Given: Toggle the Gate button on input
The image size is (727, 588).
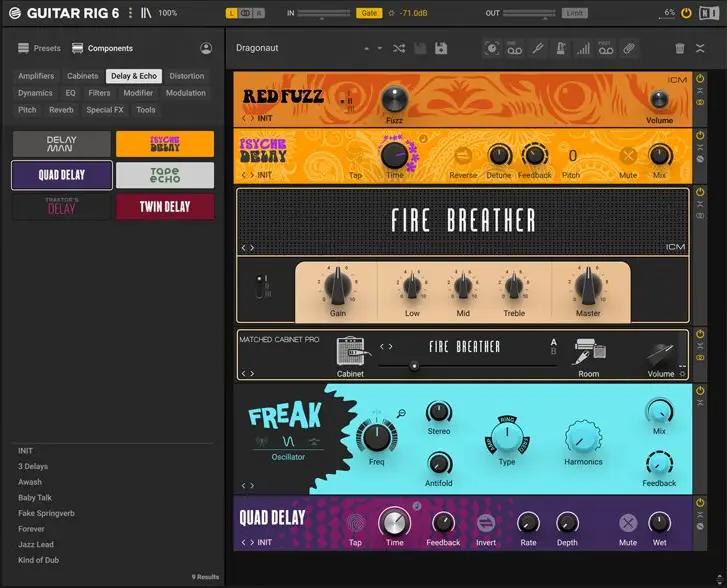Looking at the screenshot, I should [x=369, y=13].
